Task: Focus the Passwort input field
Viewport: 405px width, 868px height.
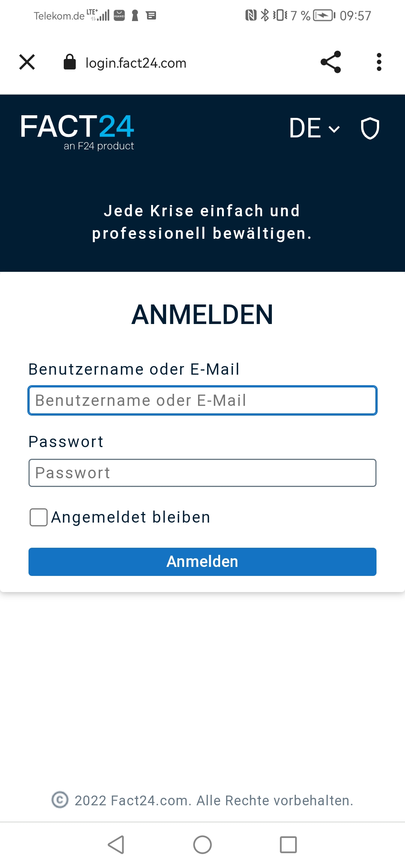Action: click(202, 472)
